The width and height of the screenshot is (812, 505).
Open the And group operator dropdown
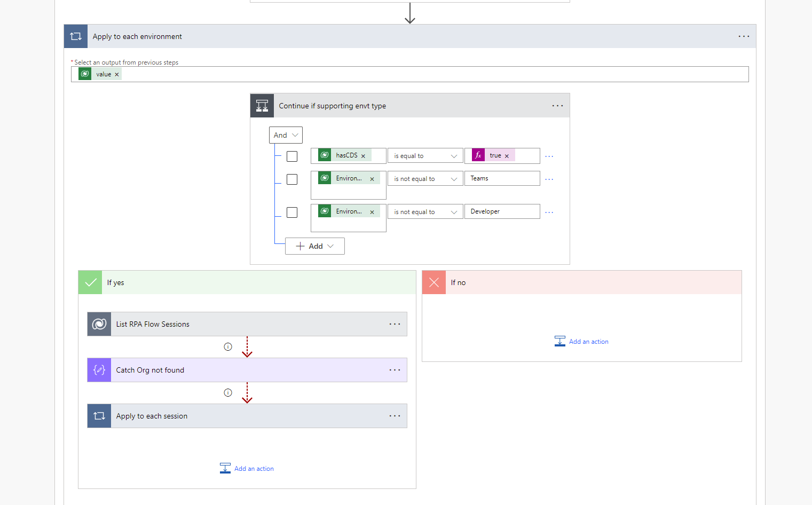[286, 135]
